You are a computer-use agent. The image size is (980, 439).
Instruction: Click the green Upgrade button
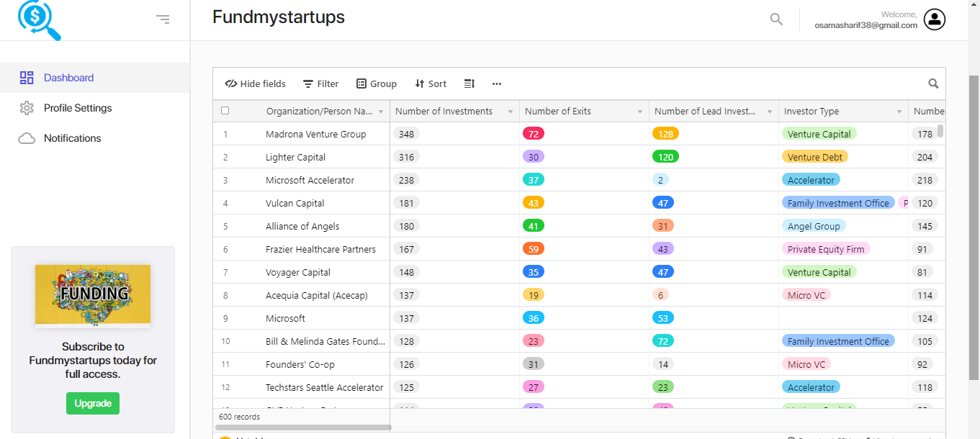tap(93, 403)
